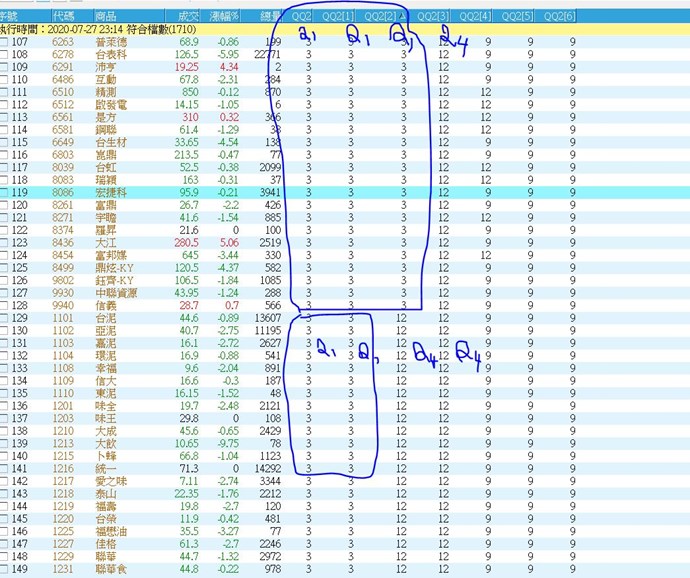The image size is (690, 578).
Task: Click stock name 台泥 in the list
Action: coord(104,317)
